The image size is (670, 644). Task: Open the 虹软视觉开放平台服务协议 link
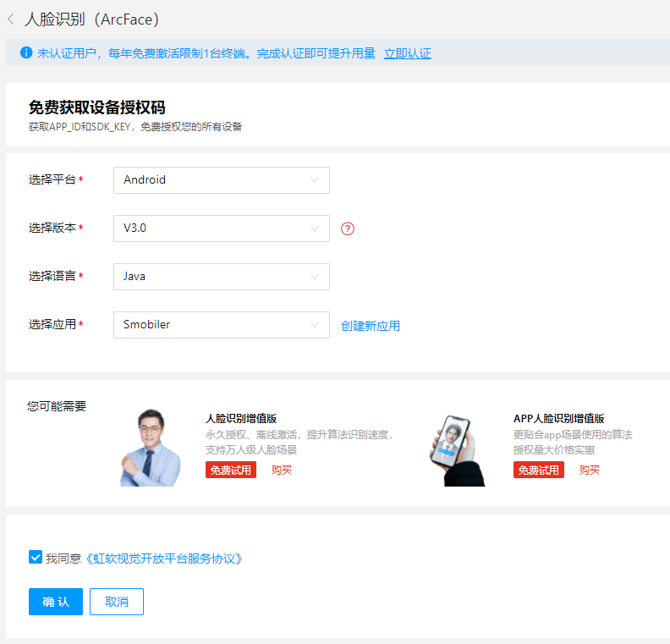164,559
